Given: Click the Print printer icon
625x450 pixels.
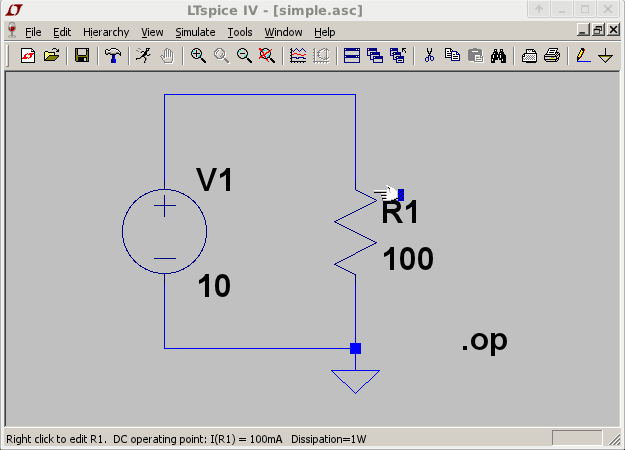Looking at the screenshot, I should [552, 55].
